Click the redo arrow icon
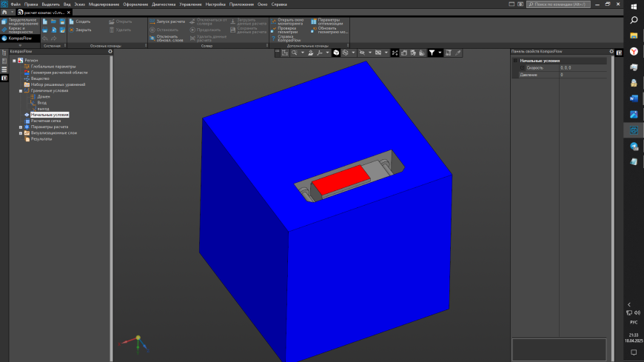The height and width of the screenshot is (362, 644). coord(54,38)
